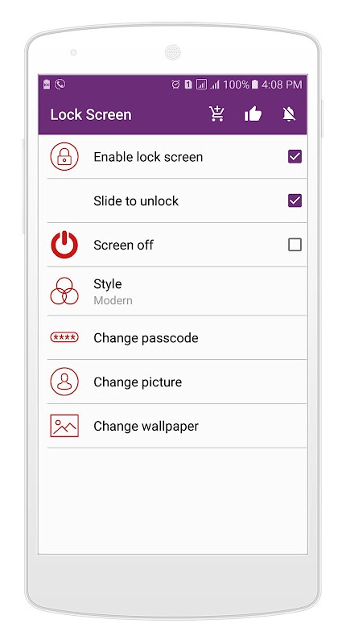Viewport: 342px width, 644px height.
Task: Uncheck the Enable lock screen checkbox
Action: [x=295, y=156]
